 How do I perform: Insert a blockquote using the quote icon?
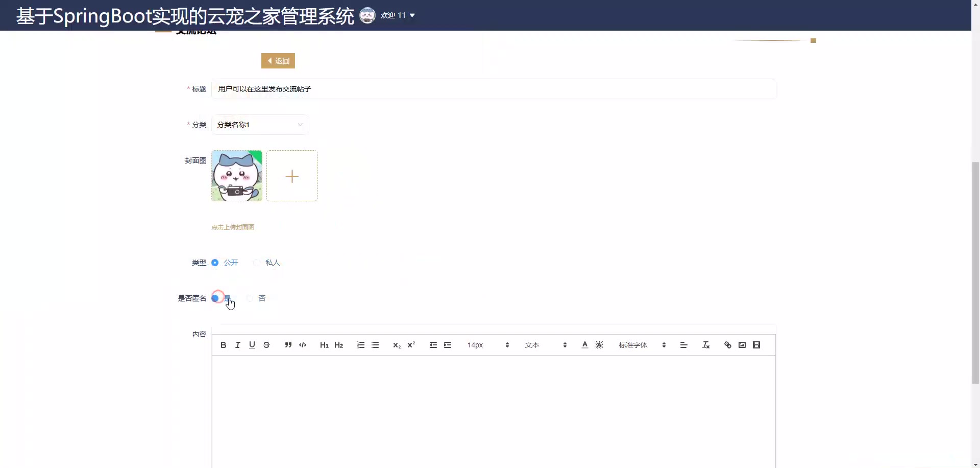tap(288, 345)
